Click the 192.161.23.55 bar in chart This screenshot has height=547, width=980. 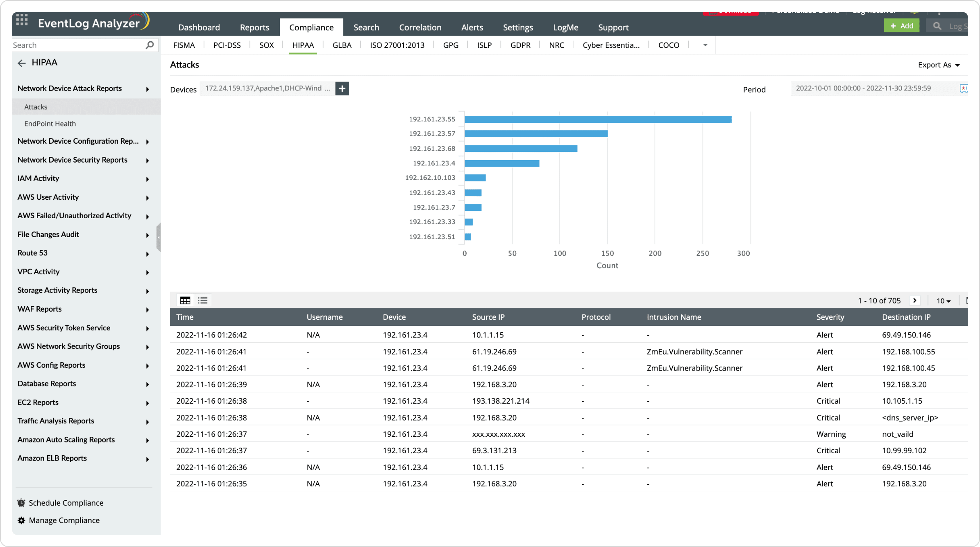(x=598, y=119)
